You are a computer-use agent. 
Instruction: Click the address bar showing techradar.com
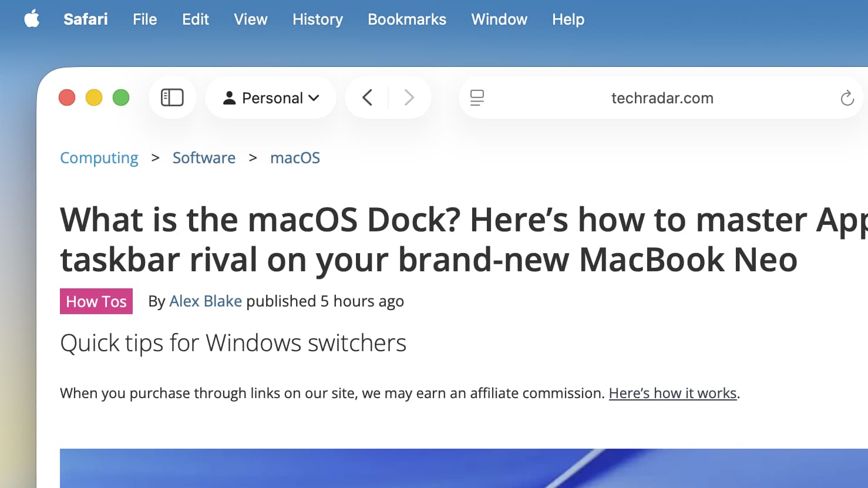[x=662, y=98]
